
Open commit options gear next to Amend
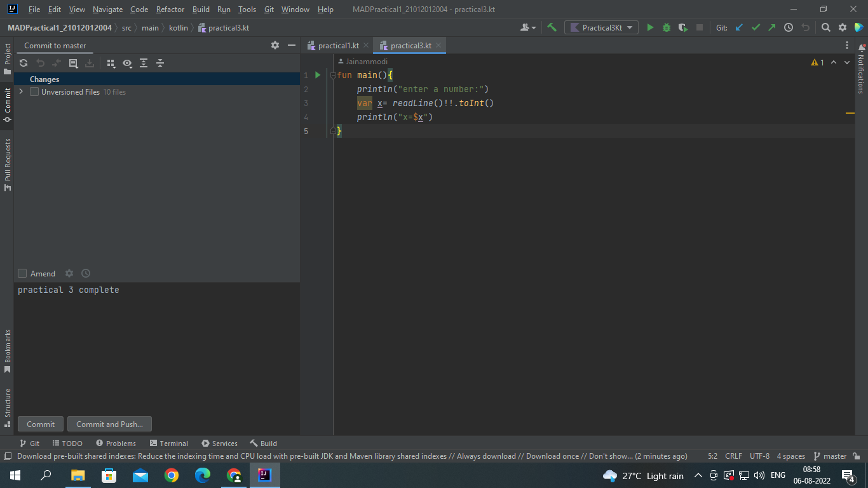click(69, 273)
